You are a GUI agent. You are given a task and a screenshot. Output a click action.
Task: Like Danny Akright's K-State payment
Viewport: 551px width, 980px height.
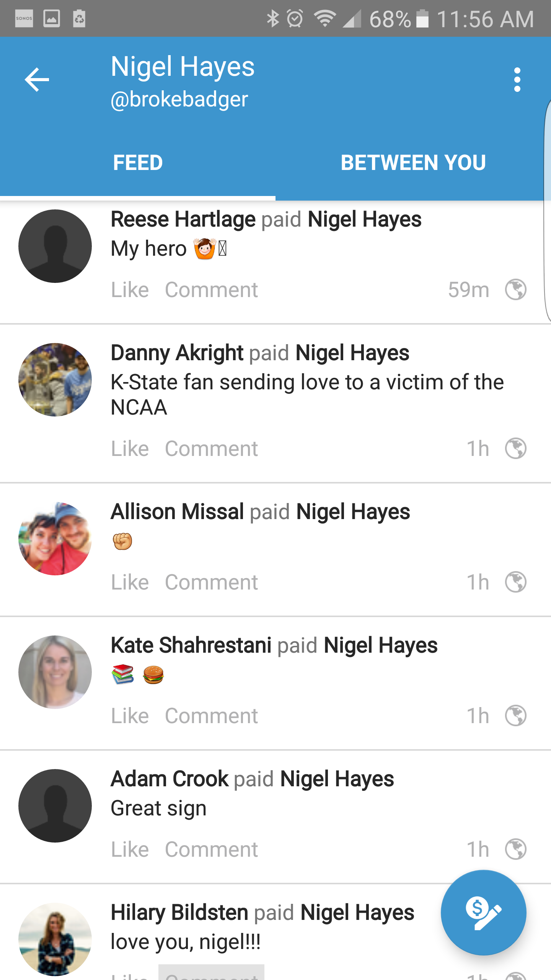coord(130,449)
